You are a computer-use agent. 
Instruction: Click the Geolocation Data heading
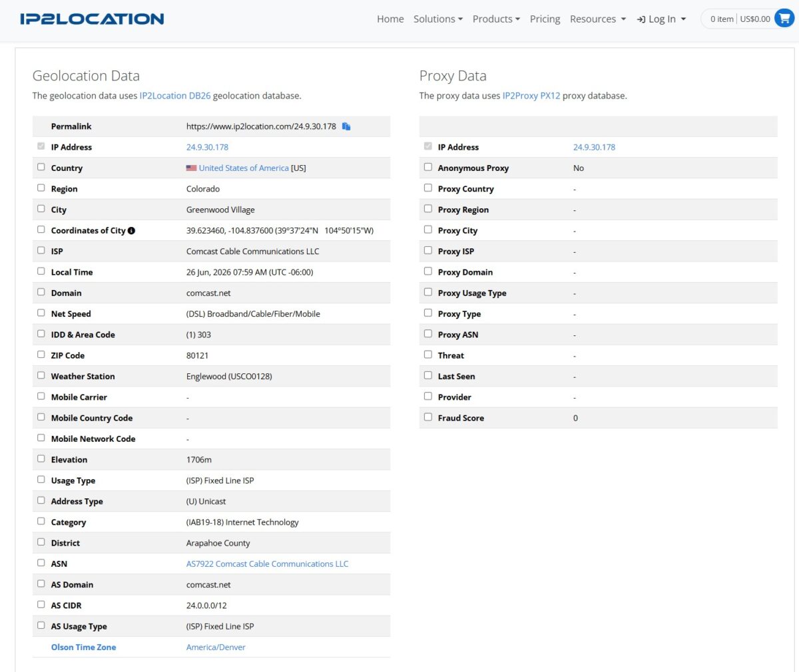click(x=86, y=76)
